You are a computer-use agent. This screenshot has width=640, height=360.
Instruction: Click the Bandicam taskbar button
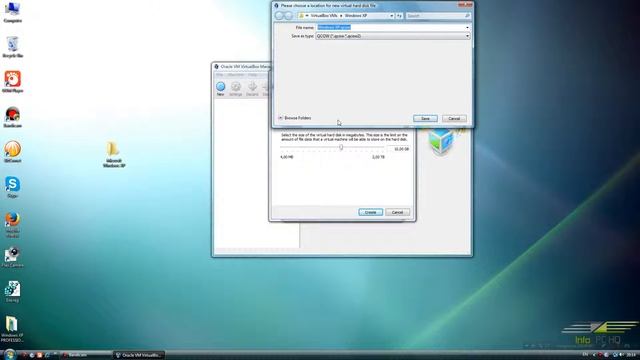click(x=85, y=355)
